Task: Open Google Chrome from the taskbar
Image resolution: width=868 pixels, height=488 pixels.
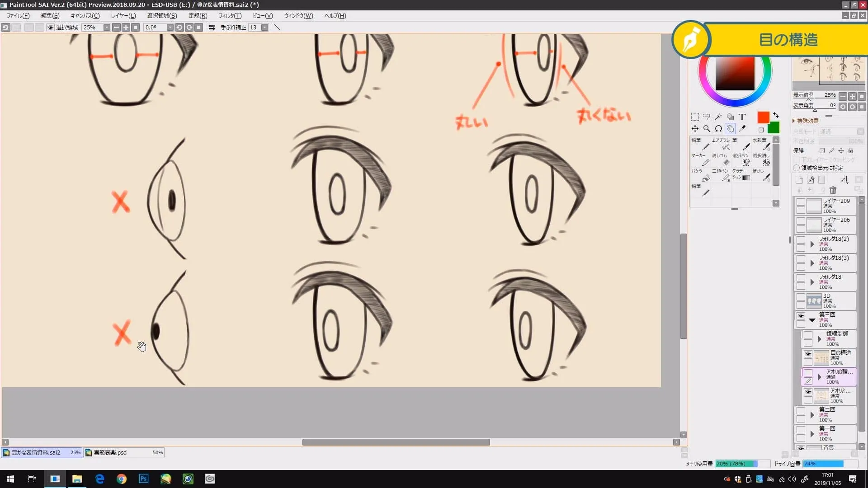Action: 121,479
